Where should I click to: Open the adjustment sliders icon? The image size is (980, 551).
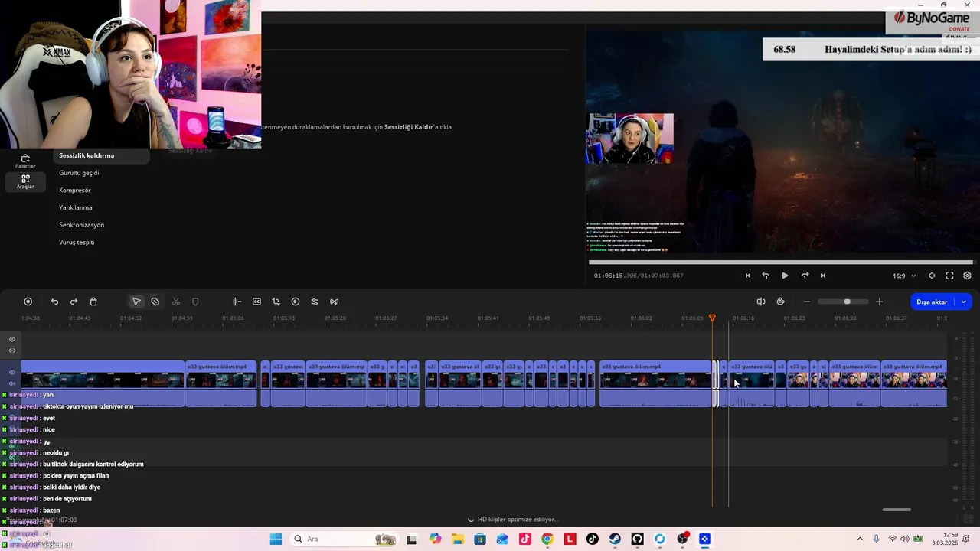(x=315, y=302)
